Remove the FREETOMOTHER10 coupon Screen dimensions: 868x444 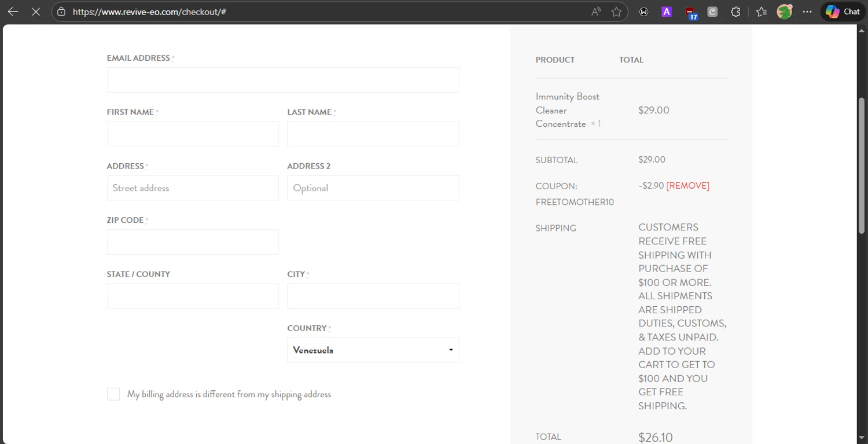tap(688, 186)
